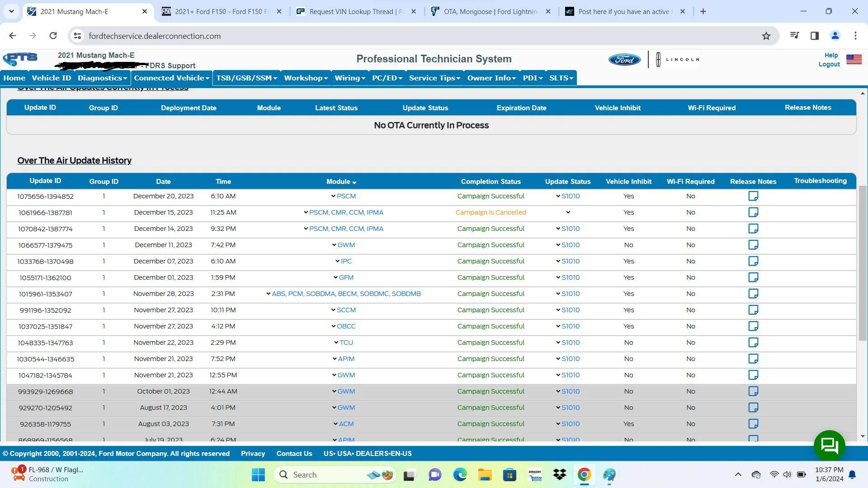Open the OBCC module link

coord(346,326)
